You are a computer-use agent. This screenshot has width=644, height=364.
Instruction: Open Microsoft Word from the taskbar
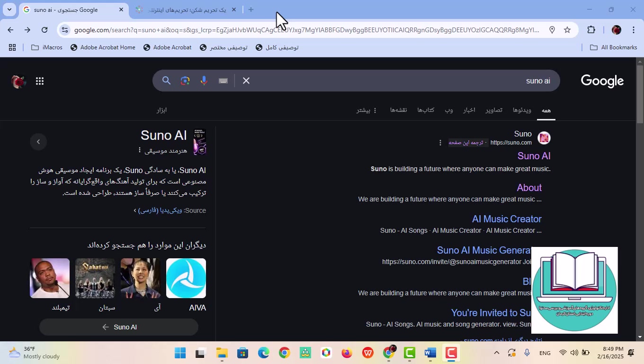(x=430, y=353)
